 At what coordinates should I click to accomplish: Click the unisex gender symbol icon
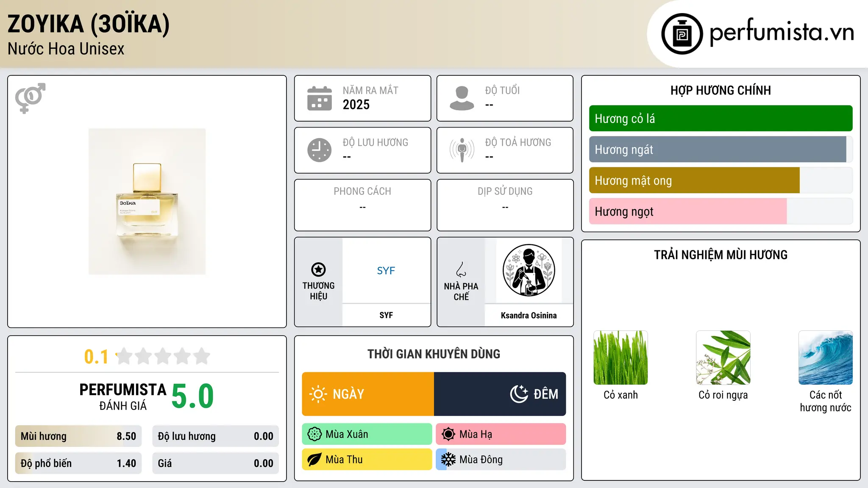pyautogui.click(x=30, y=98)
